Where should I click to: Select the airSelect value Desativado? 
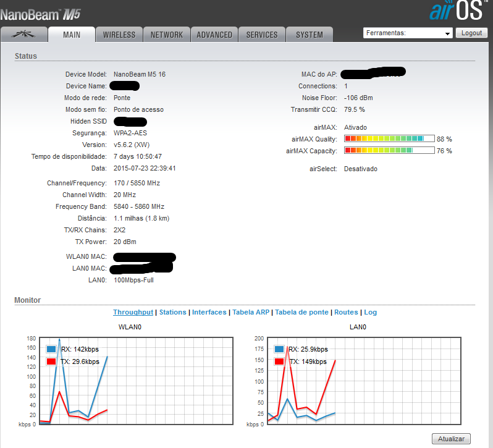tap(361, 169)
